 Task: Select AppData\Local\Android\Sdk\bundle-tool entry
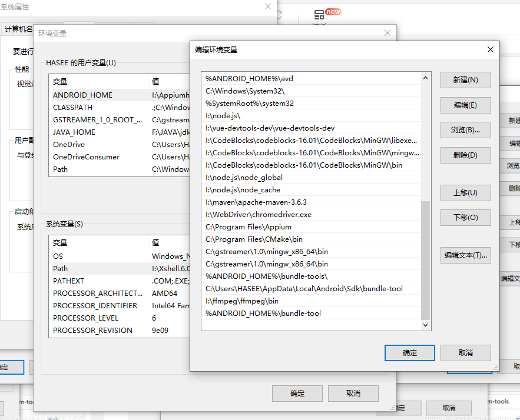[311, 288]
